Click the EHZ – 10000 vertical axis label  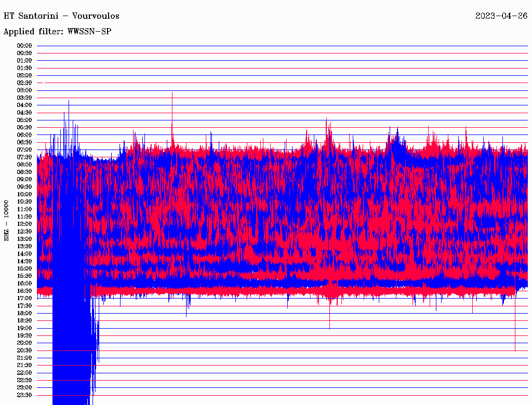click(x=7, y=220)
